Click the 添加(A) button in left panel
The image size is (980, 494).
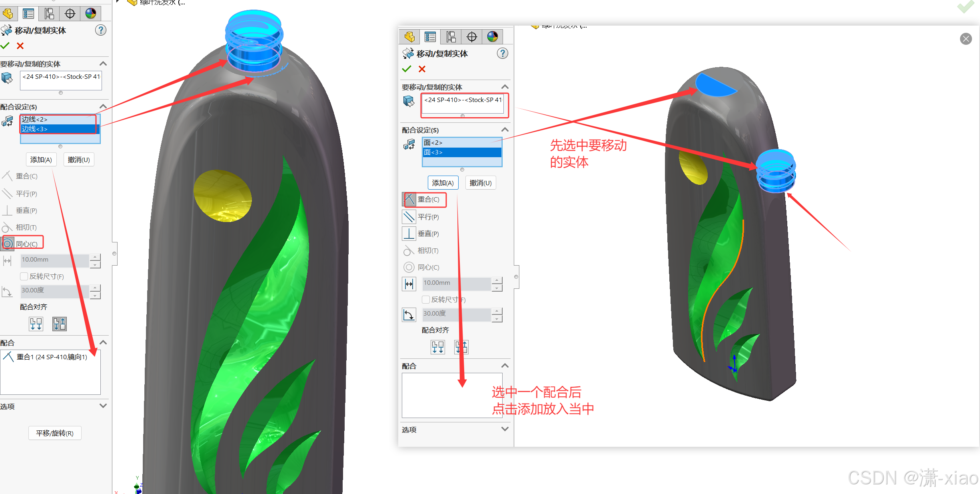(41, 160)
